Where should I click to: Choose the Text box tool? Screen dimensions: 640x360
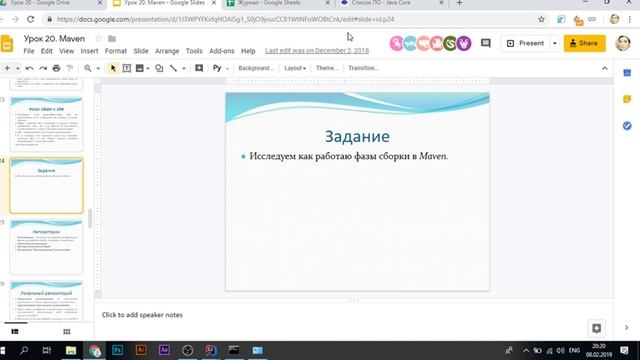tap(127, 68)
